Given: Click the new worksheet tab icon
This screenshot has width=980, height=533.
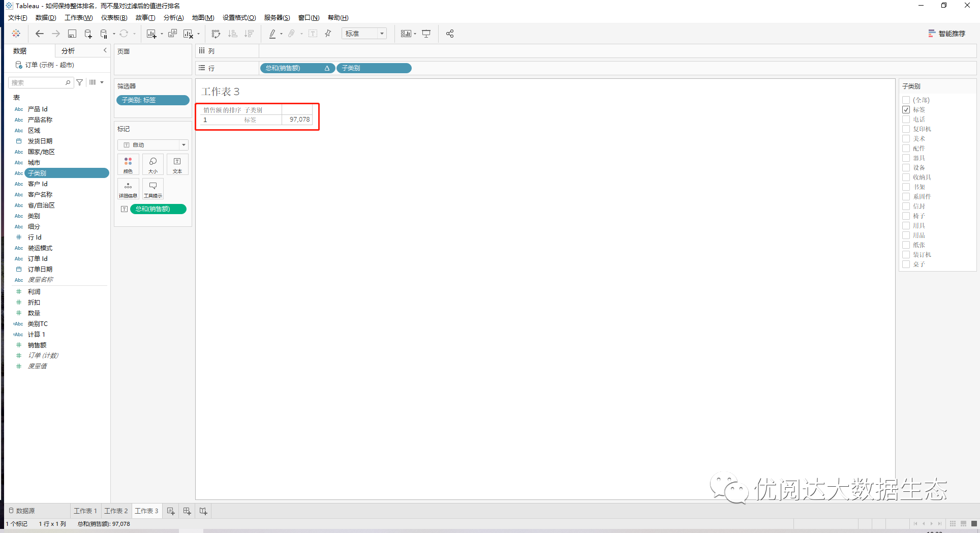Looking at the screenshot, I should click(171, 511).
